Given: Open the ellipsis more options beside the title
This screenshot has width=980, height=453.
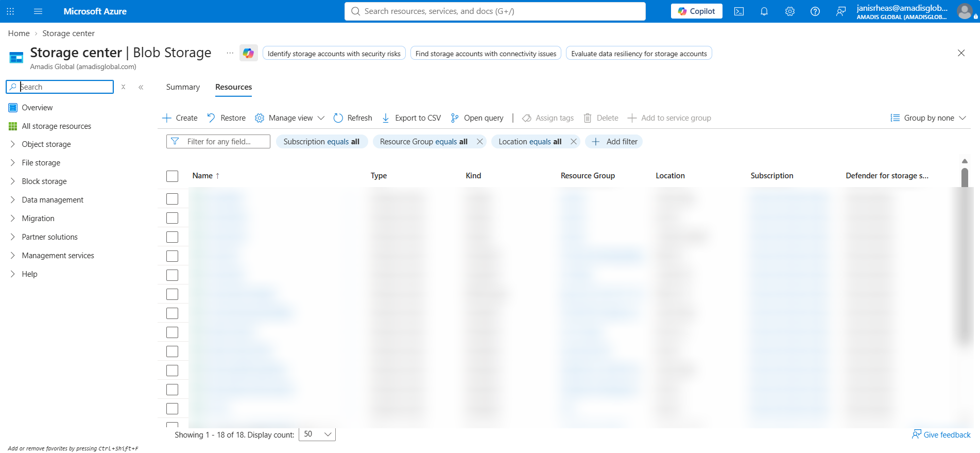Looking at the screenshot, I should [x=230, y=53].
